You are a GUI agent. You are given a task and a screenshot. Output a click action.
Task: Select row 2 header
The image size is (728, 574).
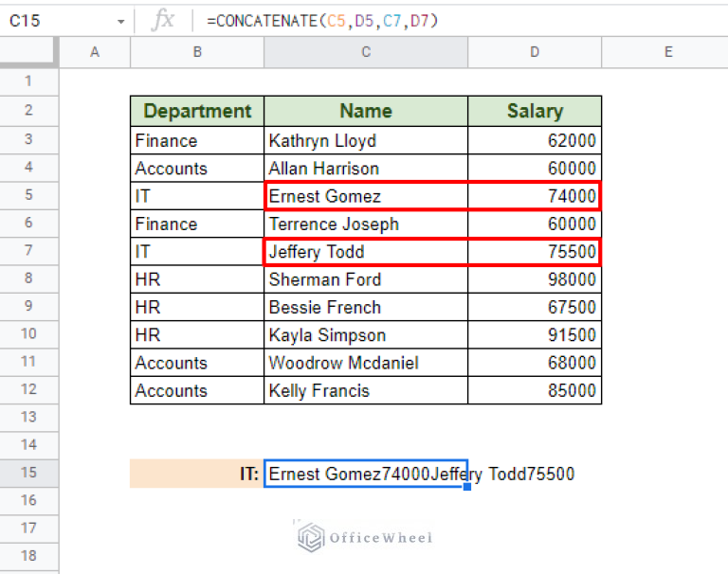[28, 111]
